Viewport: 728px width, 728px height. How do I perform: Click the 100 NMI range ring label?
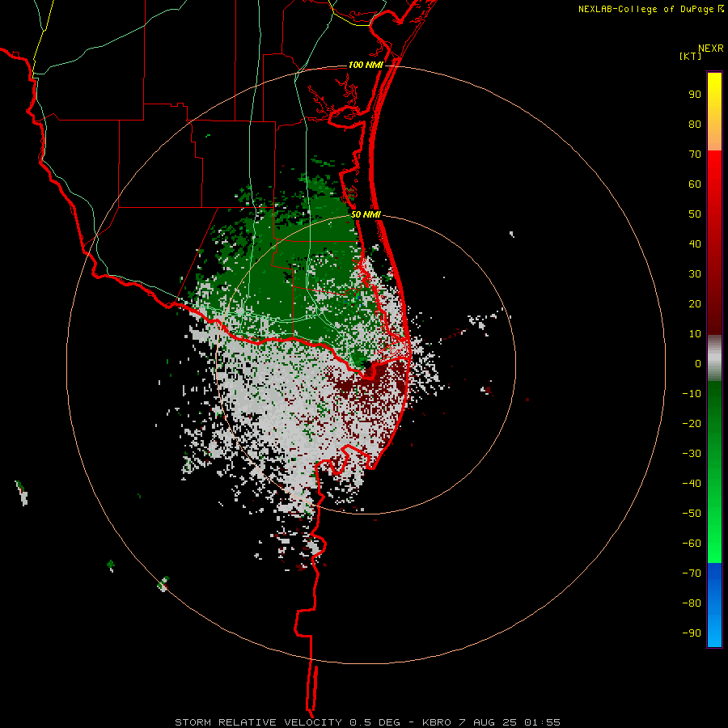pos(366,65)
